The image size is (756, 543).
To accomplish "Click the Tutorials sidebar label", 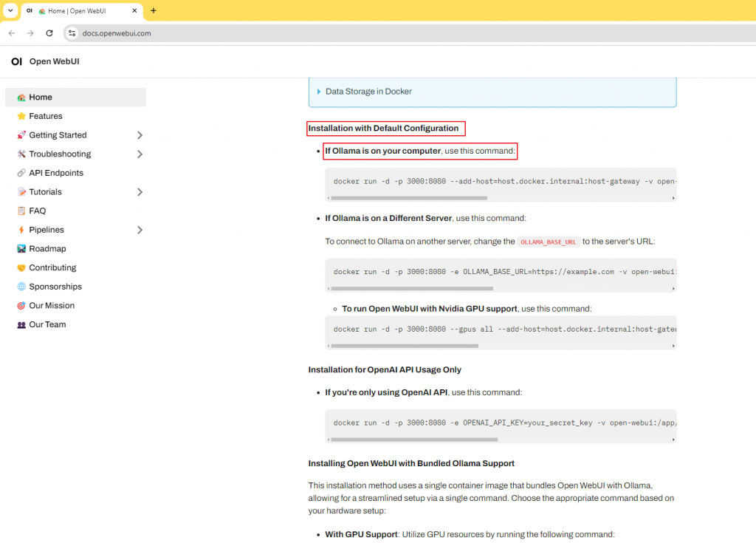I will (45, 192).
